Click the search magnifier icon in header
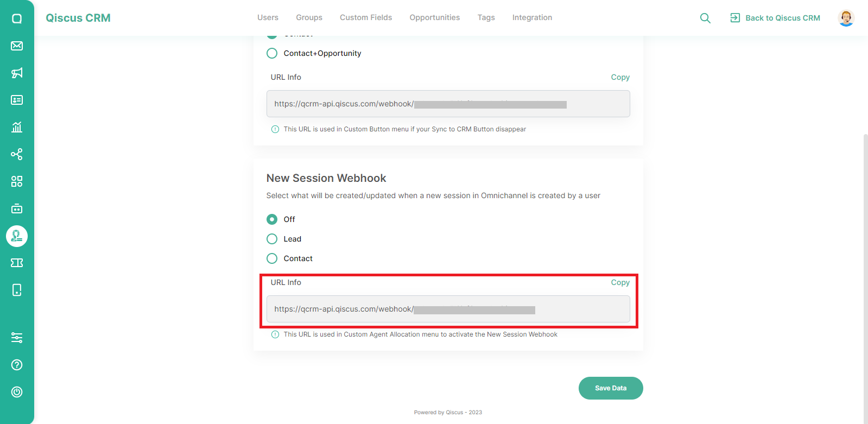868x424 pixels. tap(705, 18)
